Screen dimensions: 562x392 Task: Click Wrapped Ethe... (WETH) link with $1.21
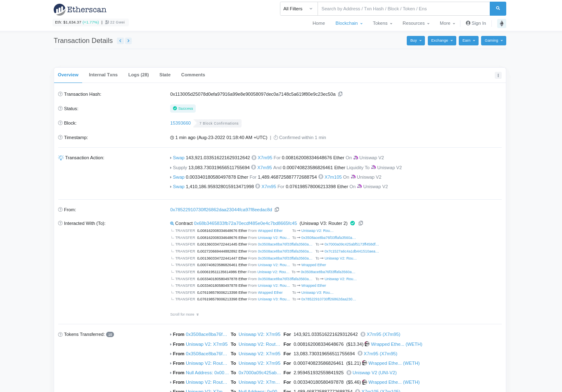coord(394,363)
